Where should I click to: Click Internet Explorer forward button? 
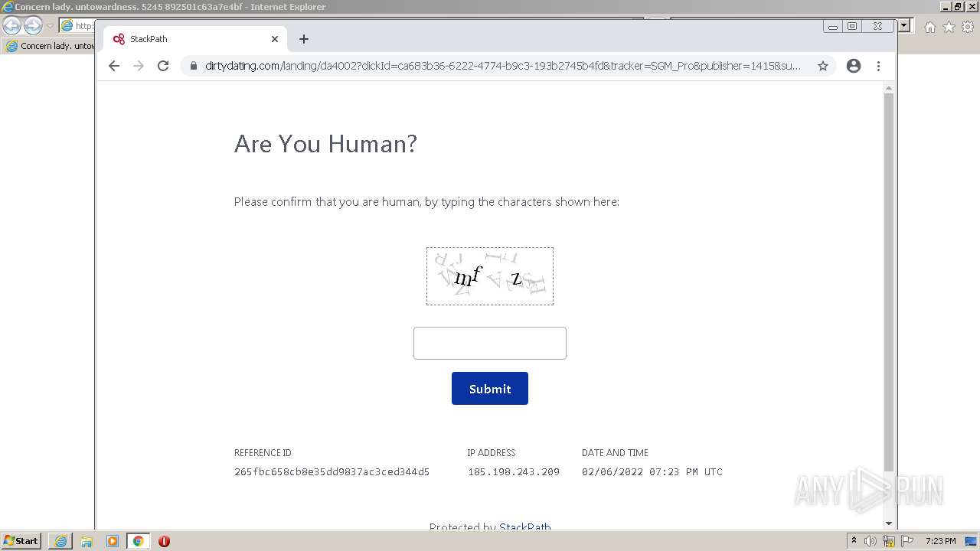(33, 26)
